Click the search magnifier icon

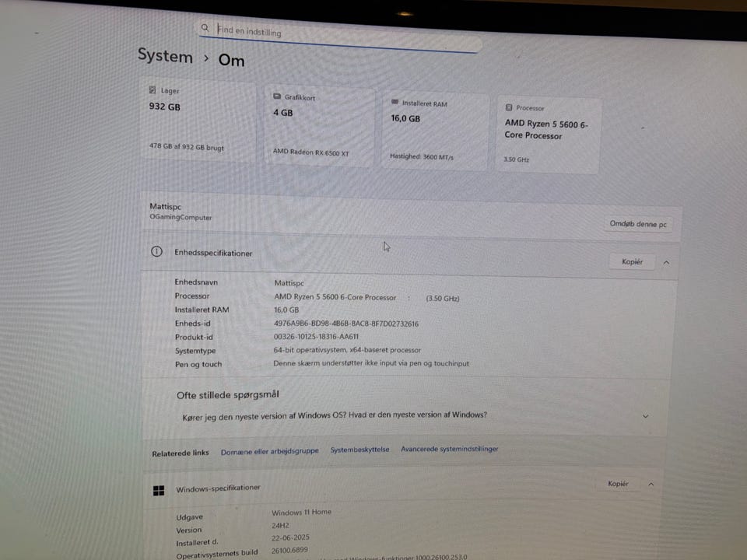click(205, 28)
